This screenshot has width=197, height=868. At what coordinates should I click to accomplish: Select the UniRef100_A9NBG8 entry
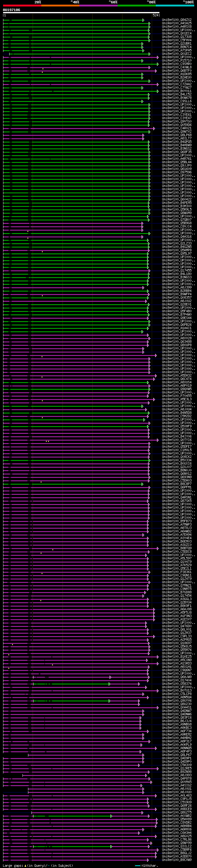pyautogui.click(x=177, y=725)
